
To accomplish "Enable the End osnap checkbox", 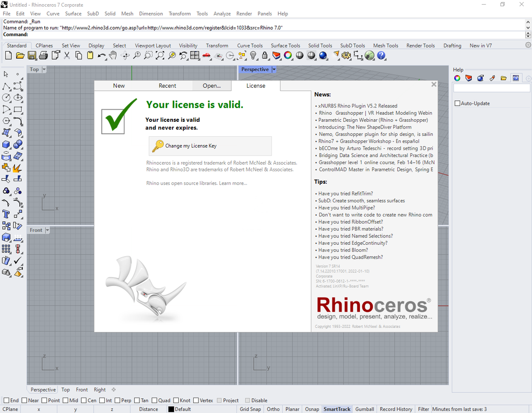I will tap(6, 401).
